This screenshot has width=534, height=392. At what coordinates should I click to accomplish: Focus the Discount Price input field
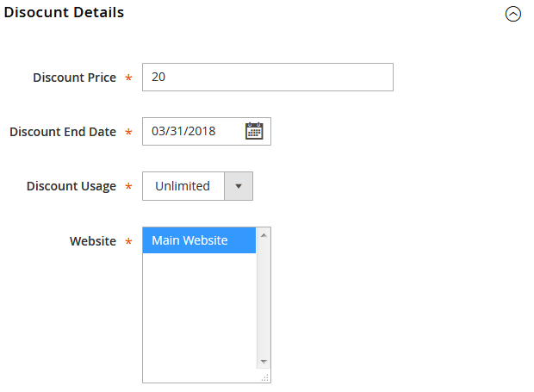(x=267, y=78)
